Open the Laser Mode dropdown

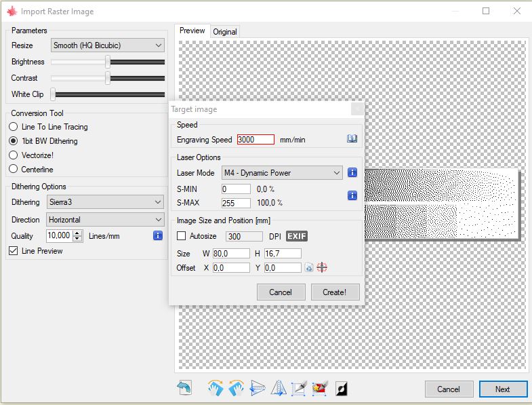282,172
